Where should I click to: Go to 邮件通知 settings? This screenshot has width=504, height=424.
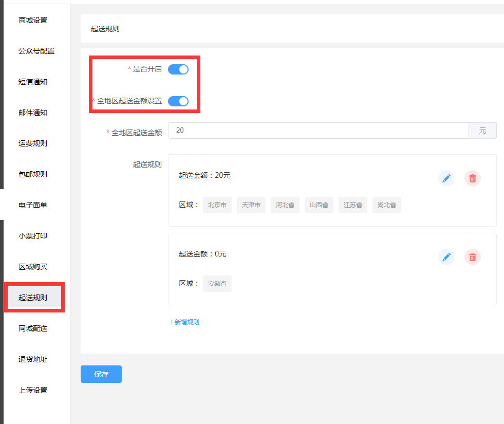pyautogui.click(x=33, y=113)
